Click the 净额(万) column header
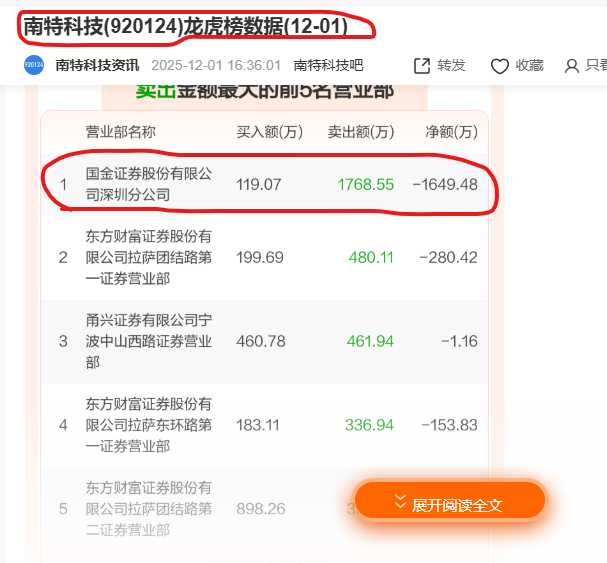The height and width of the screenshot is (563, 607). click(451, 132)
